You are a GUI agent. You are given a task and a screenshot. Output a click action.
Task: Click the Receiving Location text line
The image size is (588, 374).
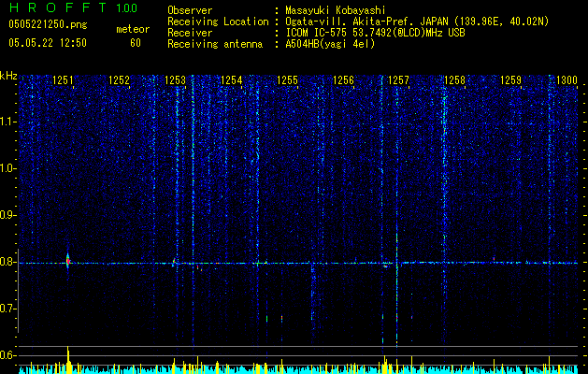358,22
